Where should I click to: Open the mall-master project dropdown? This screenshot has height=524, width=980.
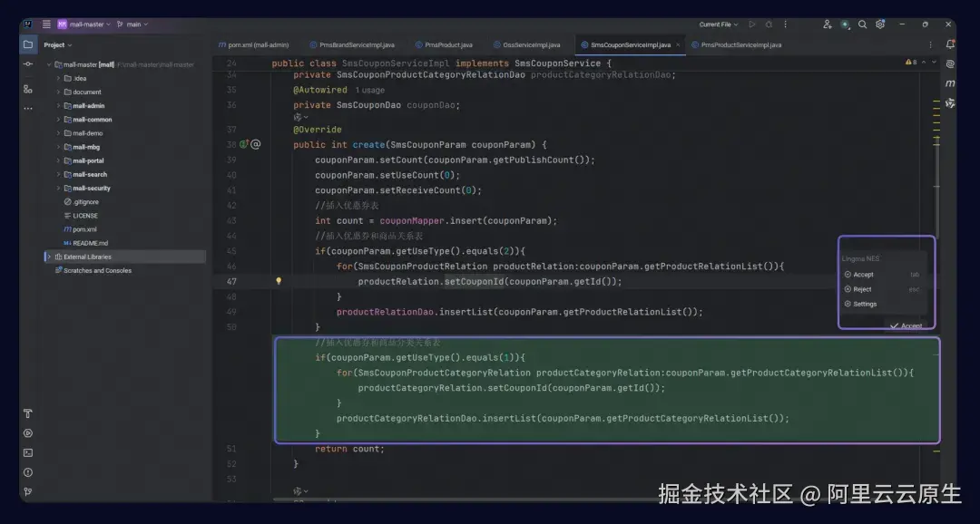(x=83, y=24)
